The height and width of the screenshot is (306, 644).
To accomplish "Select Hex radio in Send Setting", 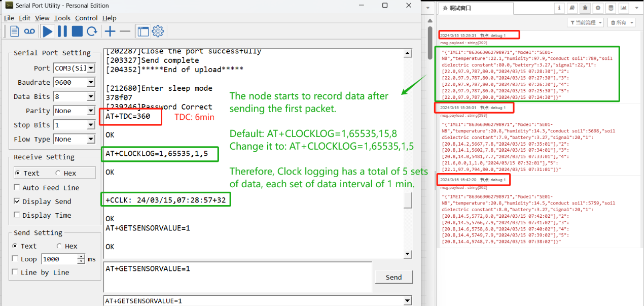I will pyautogui.click(x=59, y=246).
